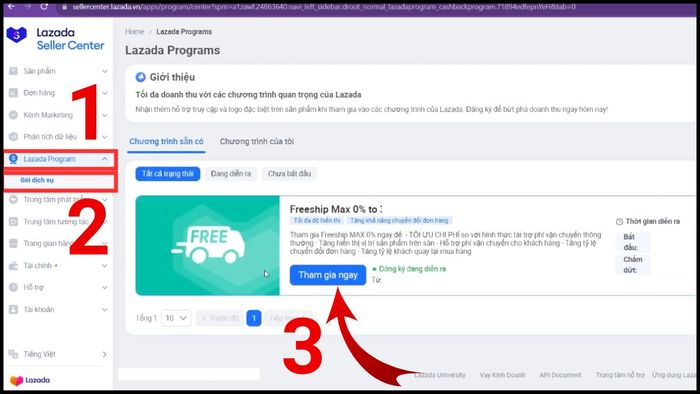This screenshot has height=394, width=700.
Task: Click the Tài chính sidebar icon
Action: click(13, 265)
